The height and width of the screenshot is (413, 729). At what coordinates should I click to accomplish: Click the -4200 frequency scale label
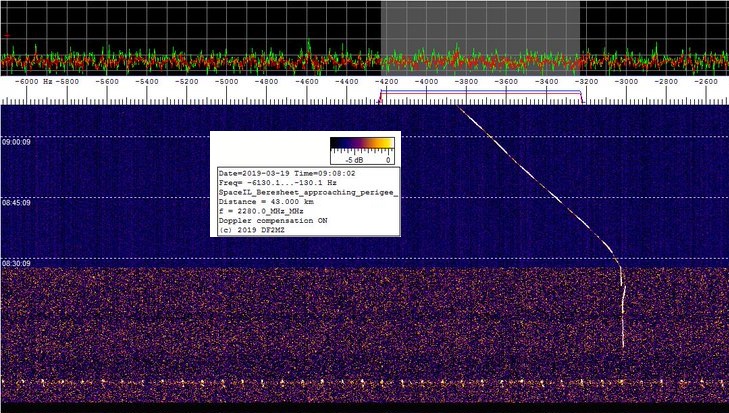click(x=387, y=81)
